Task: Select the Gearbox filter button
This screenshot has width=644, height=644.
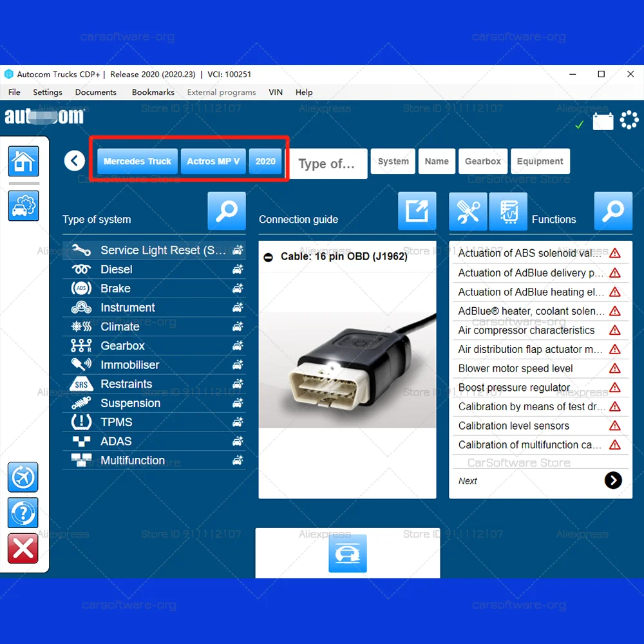Action: (483, 162)
